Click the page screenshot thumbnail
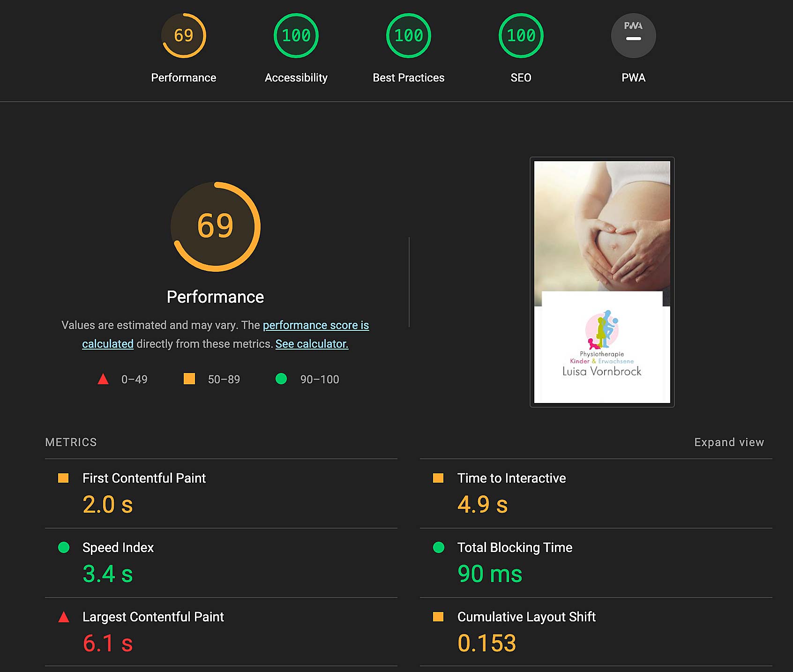Image resolution: width=793 pixels, height=672 pixels. coord(602,282)
